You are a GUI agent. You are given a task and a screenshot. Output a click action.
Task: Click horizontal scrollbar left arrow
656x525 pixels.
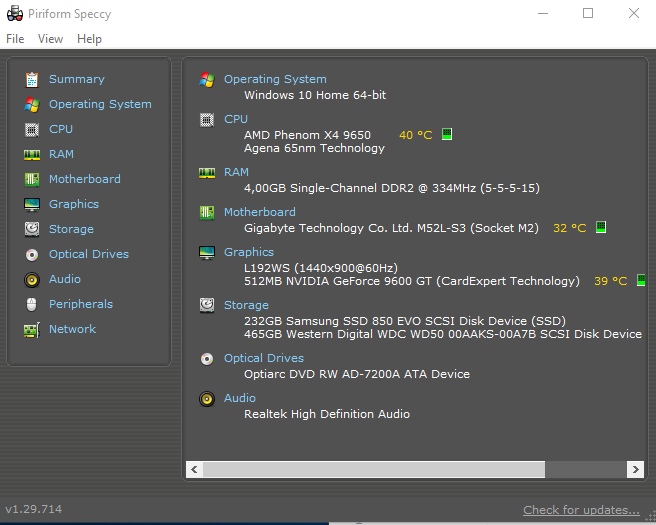click(194, 469)
